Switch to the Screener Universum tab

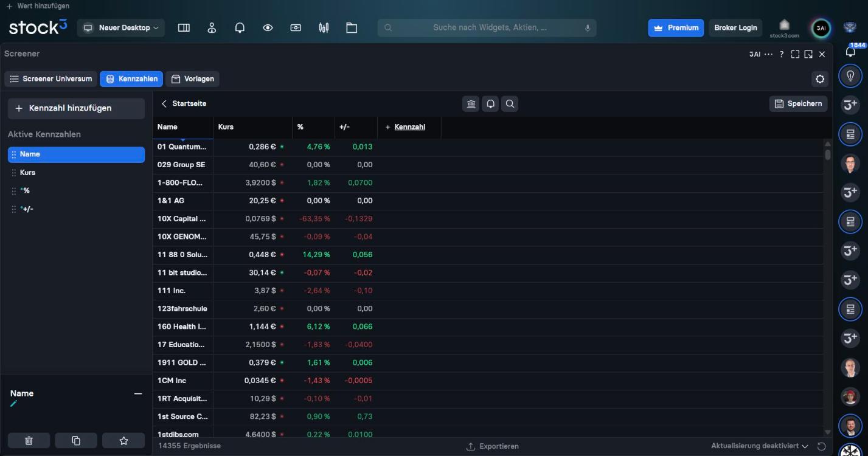click(x=51, y=79)
